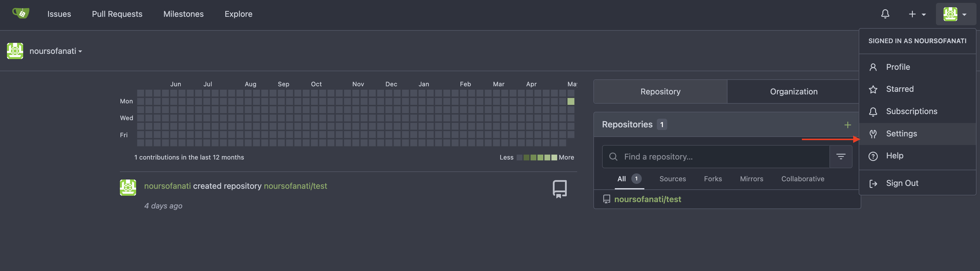Screen dimensions: 980x271
Task: Open the Pull Requests menu item
Action: click(x=117, y=14)
